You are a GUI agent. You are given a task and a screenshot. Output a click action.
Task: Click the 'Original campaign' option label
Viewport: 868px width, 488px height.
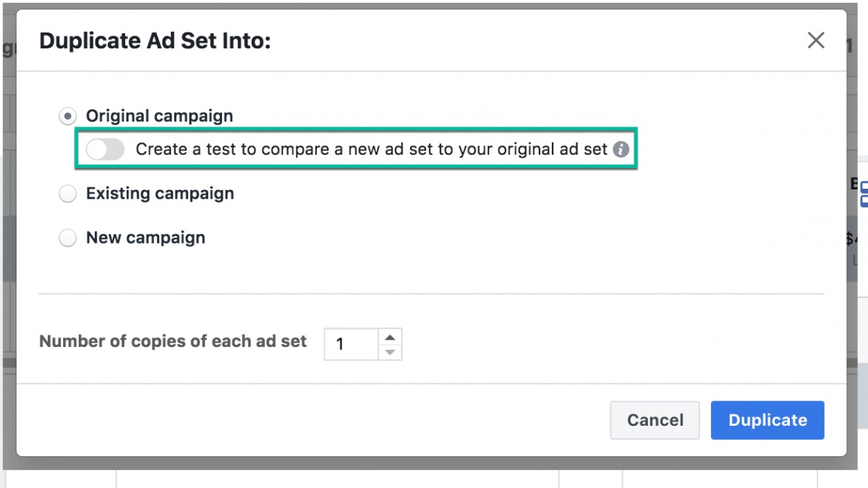159,116
